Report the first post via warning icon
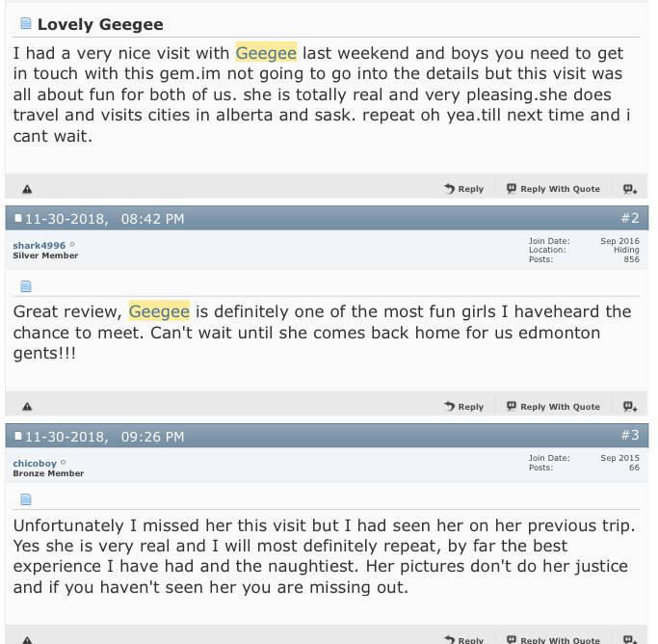 [x=27, y=189]
